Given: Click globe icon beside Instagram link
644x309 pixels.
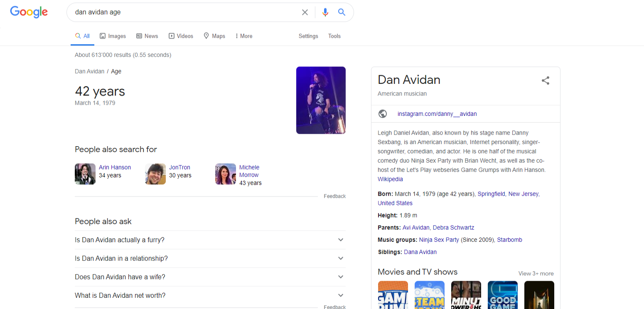Looking at the screenshot, I should (383, 114).
